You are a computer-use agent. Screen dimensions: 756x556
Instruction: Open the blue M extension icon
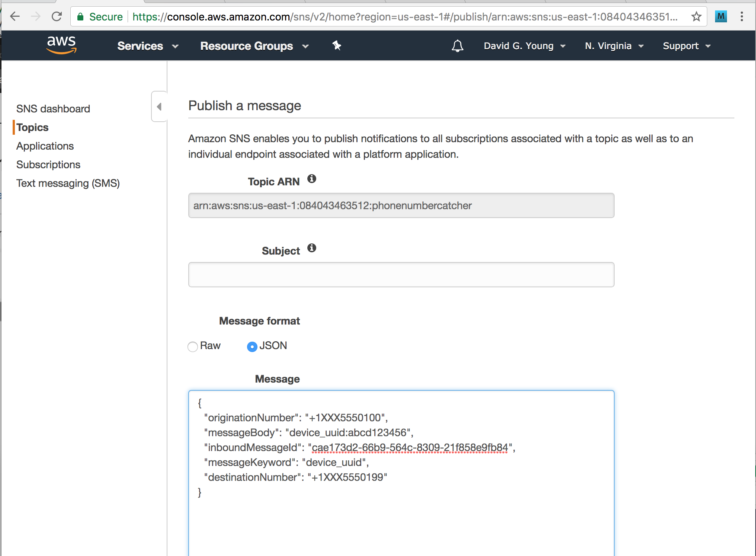coord(721,16)
